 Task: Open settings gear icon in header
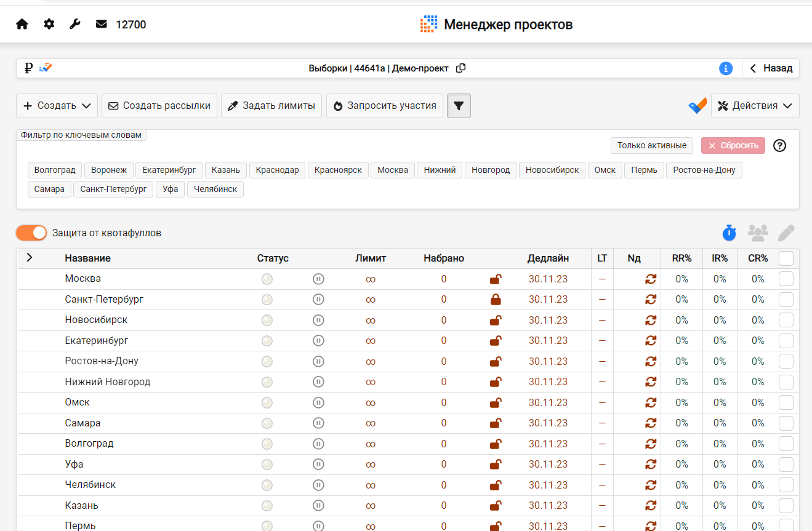pos(49,25)
